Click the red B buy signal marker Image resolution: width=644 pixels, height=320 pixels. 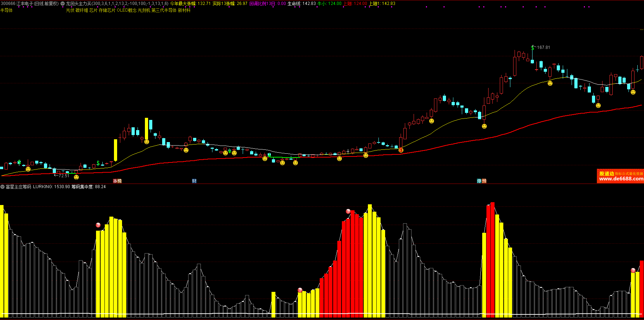(401, 150)
